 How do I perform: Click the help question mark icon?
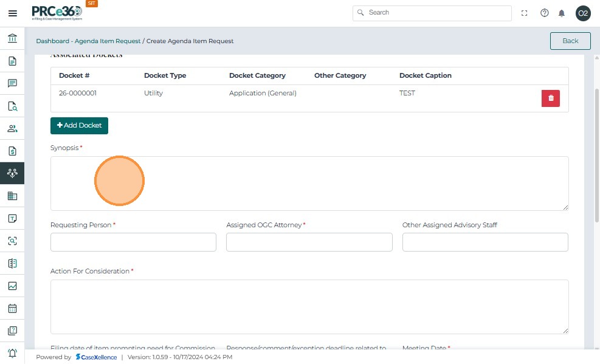(x=544, y=13)
